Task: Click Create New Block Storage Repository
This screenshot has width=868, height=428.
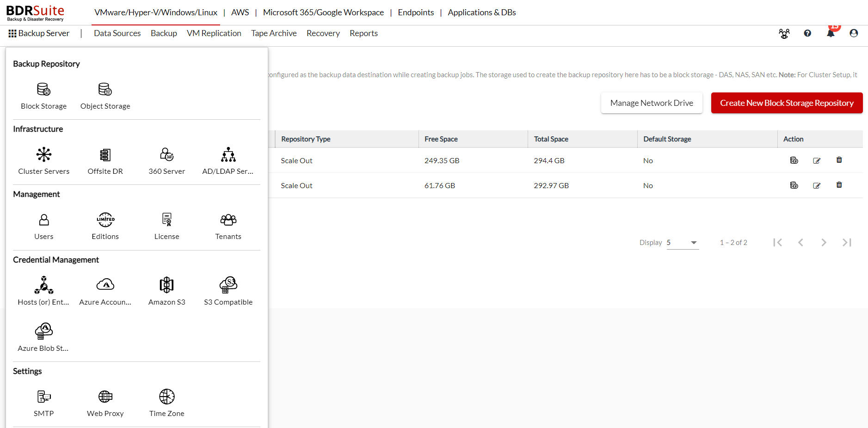Action: click(787, 103)
